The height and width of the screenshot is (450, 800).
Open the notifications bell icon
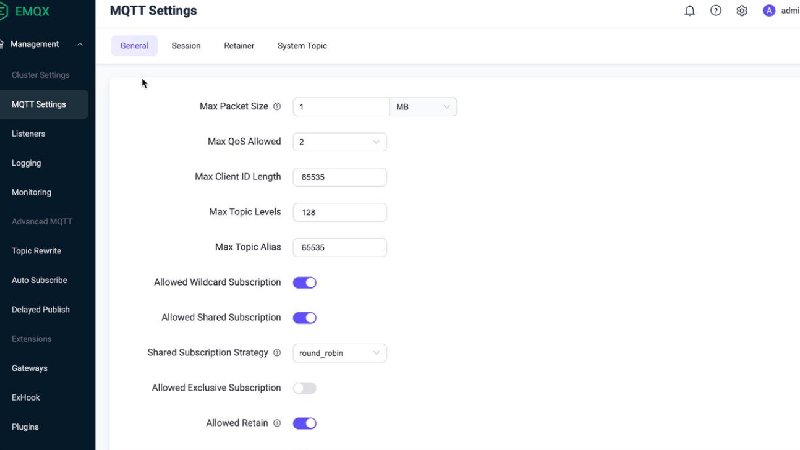click(x=689, y=11)
